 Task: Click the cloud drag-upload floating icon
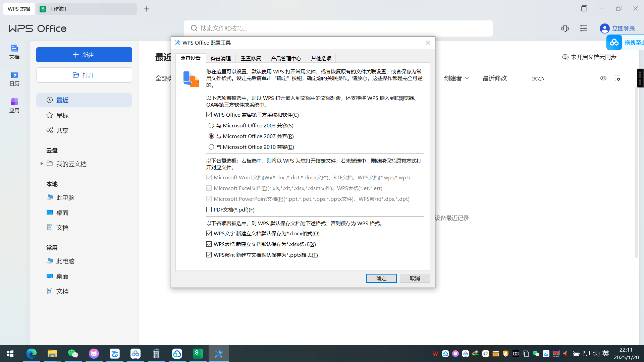tap(614, 43)
